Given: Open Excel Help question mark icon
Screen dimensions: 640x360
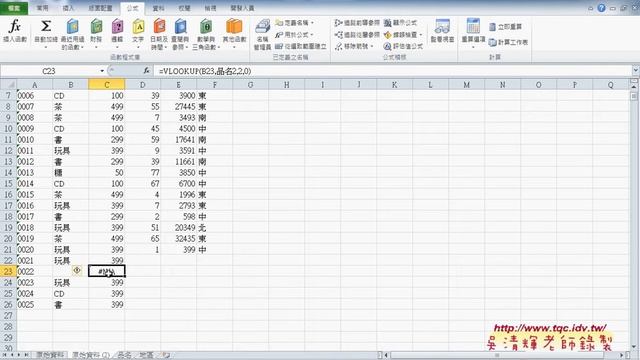Looking at the screenshot, I should coord(601,8).
